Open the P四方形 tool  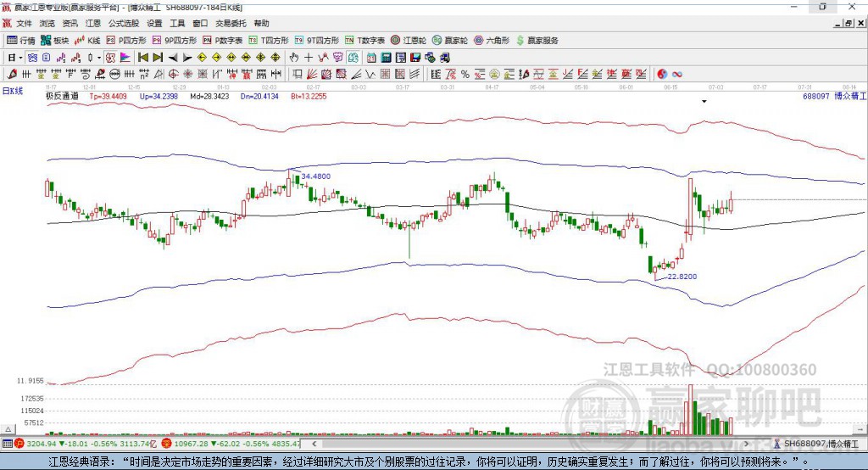[126, 41]
